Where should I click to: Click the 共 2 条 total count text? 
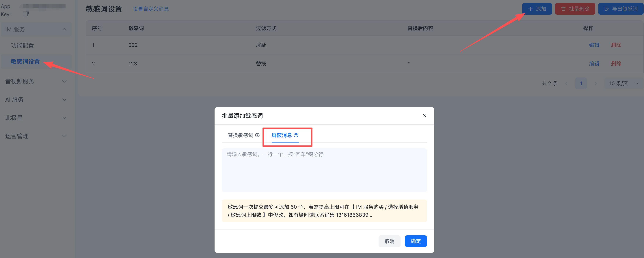(550, 83)
